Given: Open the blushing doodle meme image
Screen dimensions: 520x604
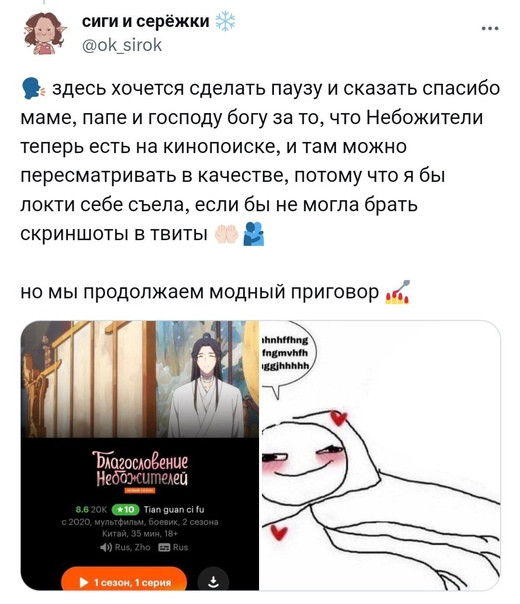Looking at the screenshot, I should pos(380,455).
